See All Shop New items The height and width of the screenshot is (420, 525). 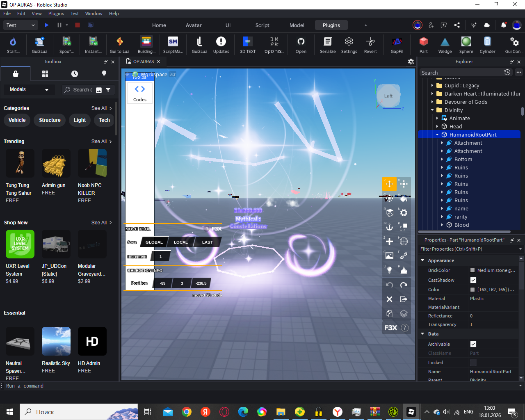101,223
